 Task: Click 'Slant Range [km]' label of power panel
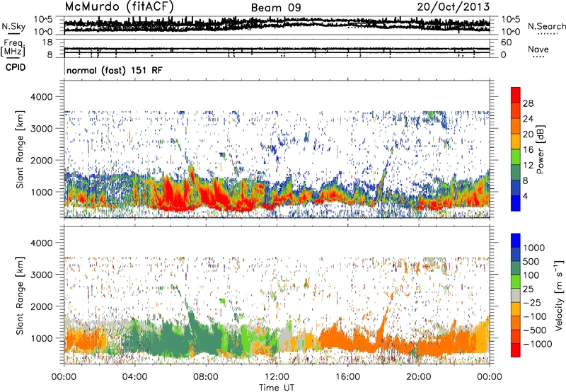pyautogui.click(x=20, y=149)
